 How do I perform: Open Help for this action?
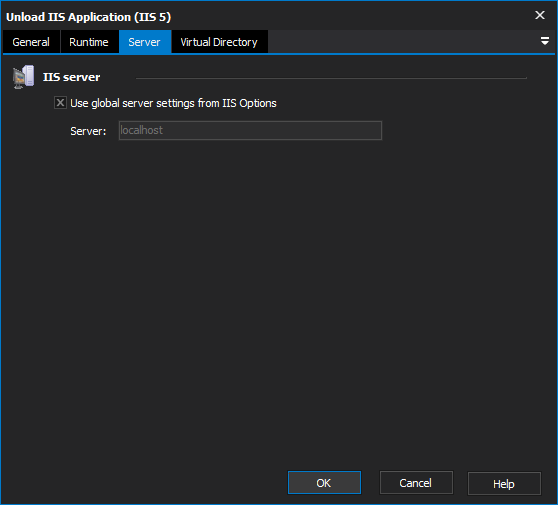(504, 483)
